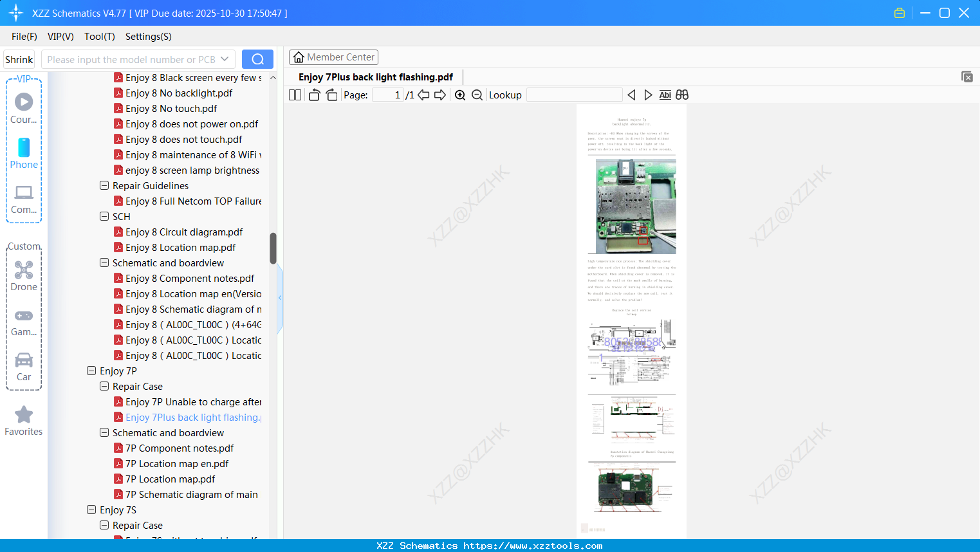Click the search magnifier button
The image size is (980, 552).
point(257,59)
